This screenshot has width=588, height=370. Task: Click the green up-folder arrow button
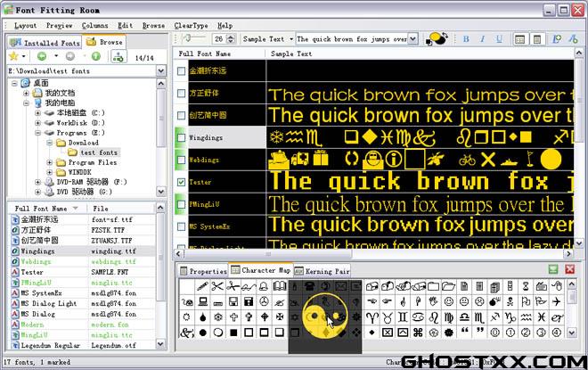point(96,56)
